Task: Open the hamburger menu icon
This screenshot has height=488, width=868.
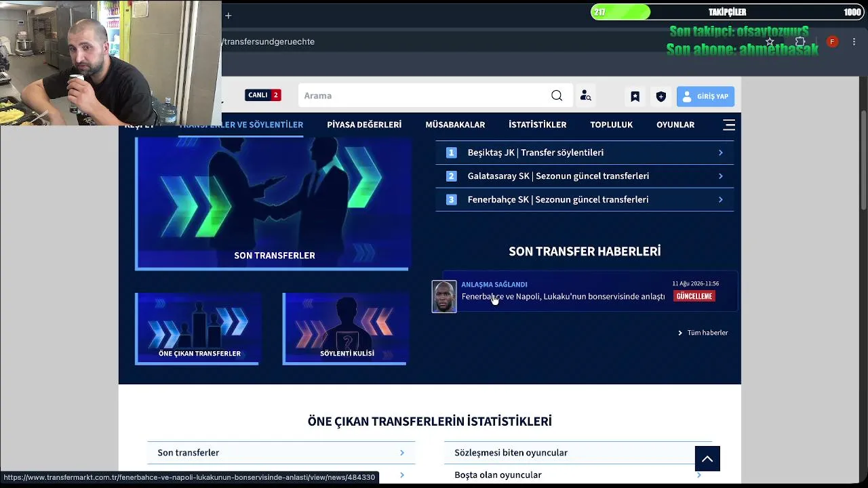Action: (729, 125)
